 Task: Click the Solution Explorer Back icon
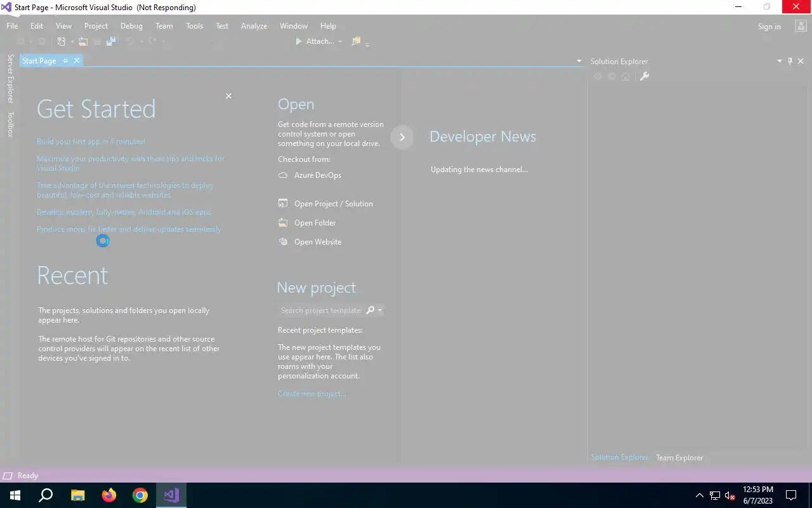(x=598, y=76)
